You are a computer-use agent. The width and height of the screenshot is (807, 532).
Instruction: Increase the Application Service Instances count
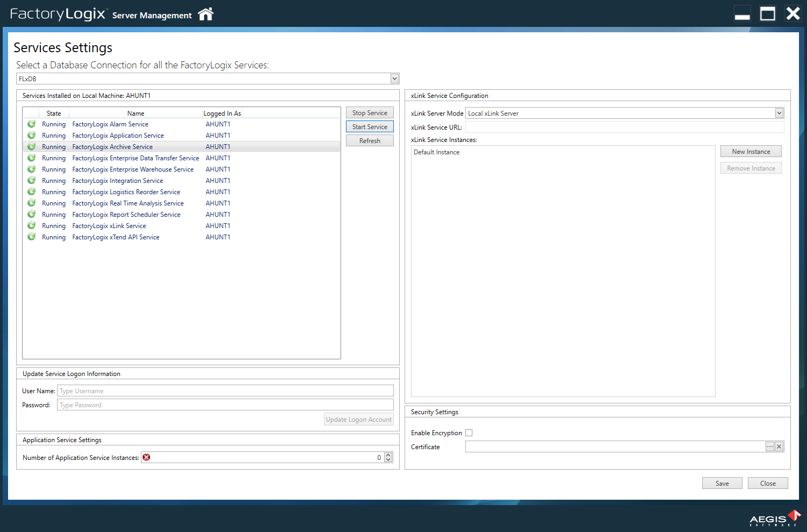[x=388, y=455]
